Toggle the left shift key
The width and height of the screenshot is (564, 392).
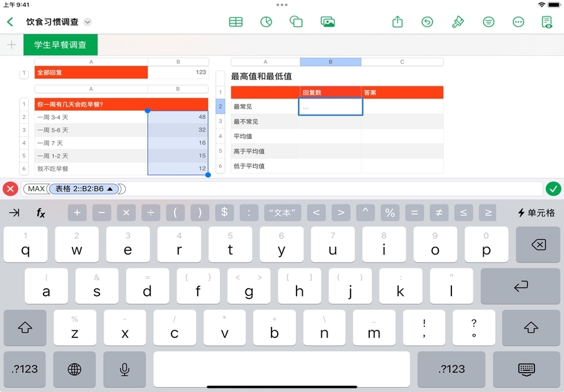click(x=25, y=328)
